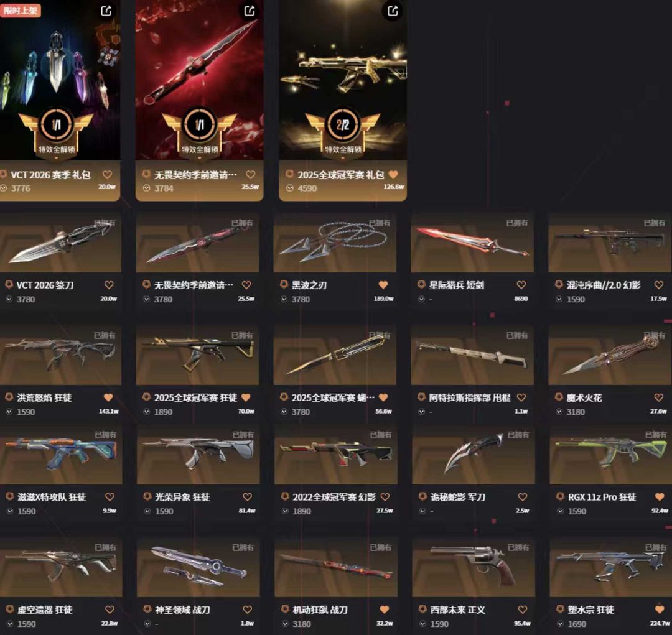Click the 限时上架 tag
This screenshot has height=635, width=672.
(x=20, y=11)
